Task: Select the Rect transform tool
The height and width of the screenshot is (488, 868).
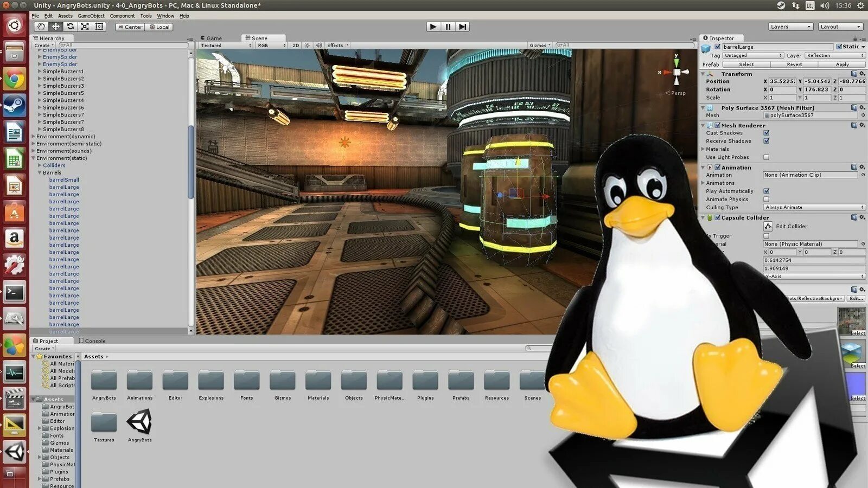Action: [x=99, y=27]
